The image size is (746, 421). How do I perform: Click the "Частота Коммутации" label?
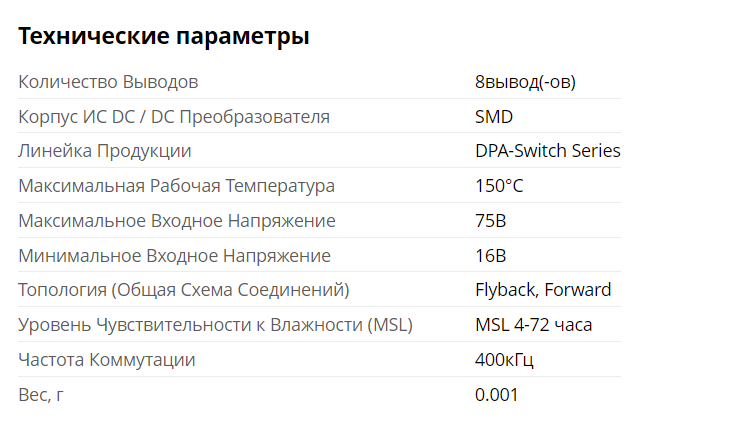pyautogui.click(x=107, y=360)
